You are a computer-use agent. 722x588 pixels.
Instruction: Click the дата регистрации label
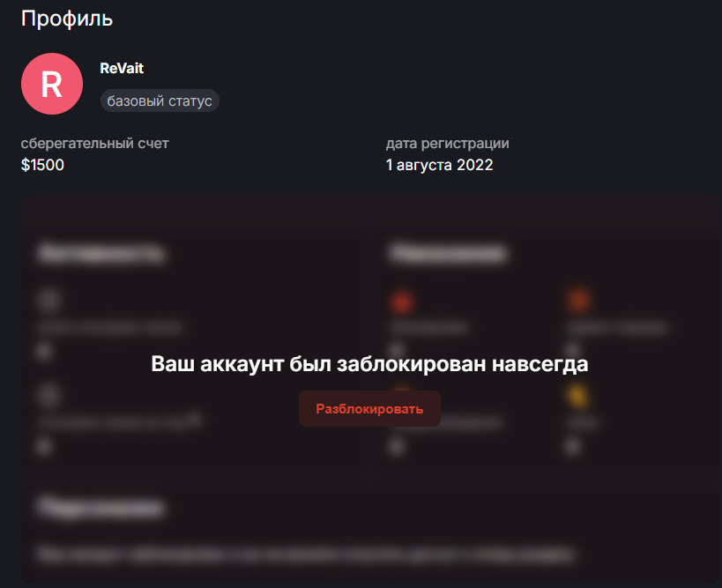pyautogui.click(x=448, y=143)
